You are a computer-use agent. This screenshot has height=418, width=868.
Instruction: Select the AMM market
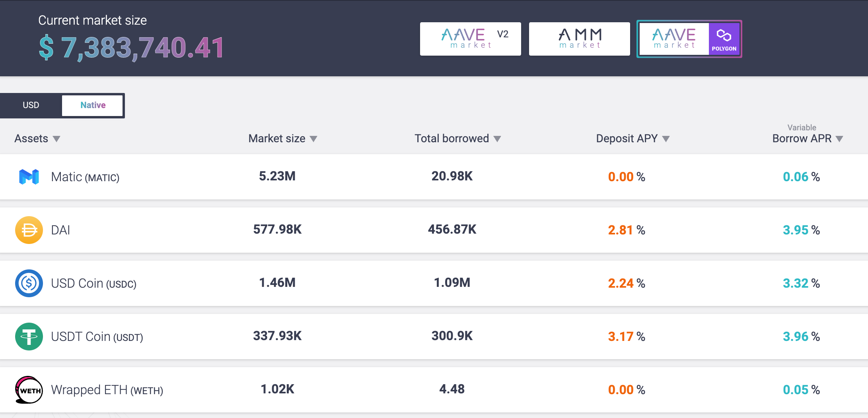(x=580, y=39)
